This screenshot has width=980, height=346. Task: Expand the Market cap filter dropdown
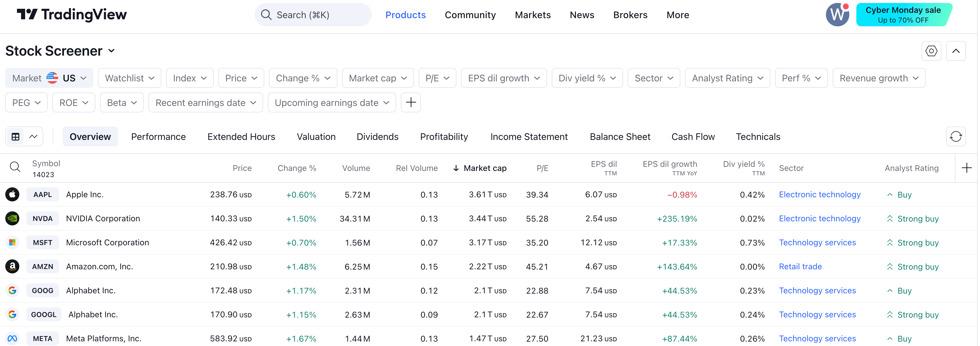378,78
